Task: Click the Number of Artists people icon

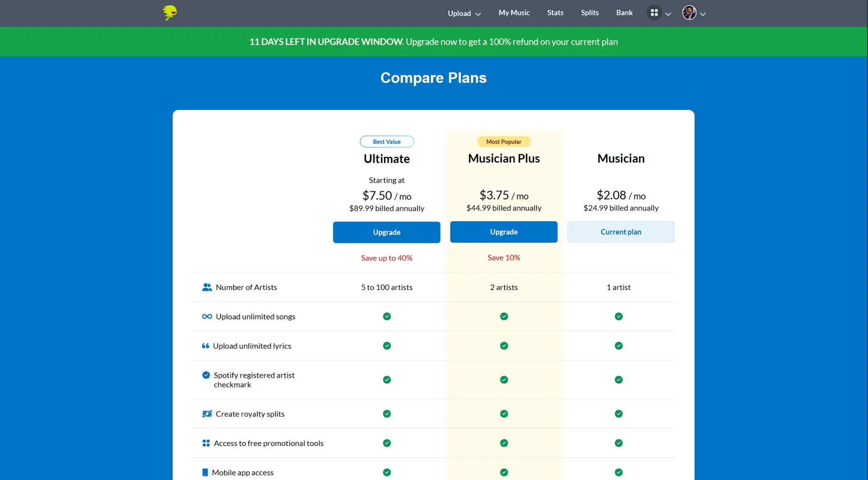Action: pyautogui.click(x=207, y=287)
